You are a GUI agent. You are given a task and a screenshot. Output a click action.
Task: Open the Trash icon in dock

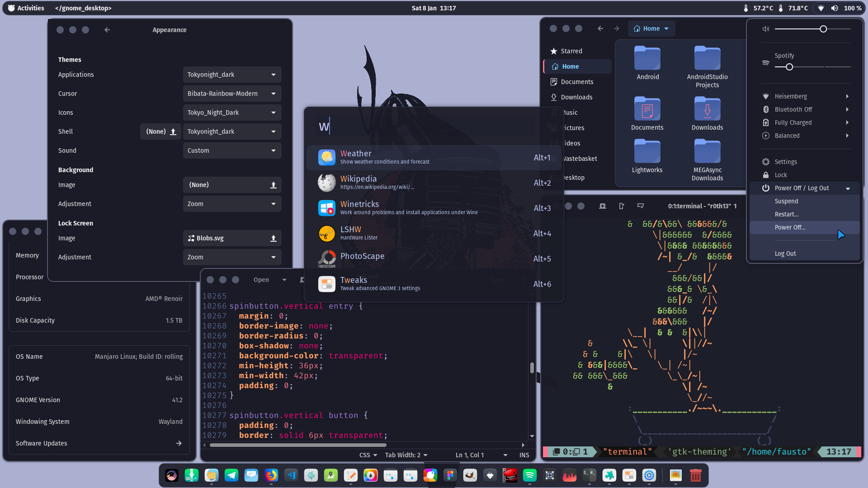click(x=696, y=475)
